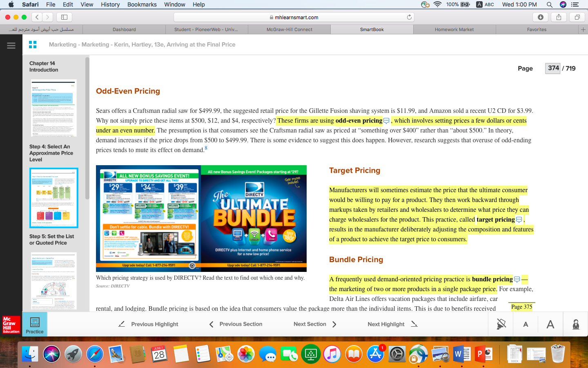
Task: Open the bundle pricing definition bubble
Action: [x=517, y=279]
